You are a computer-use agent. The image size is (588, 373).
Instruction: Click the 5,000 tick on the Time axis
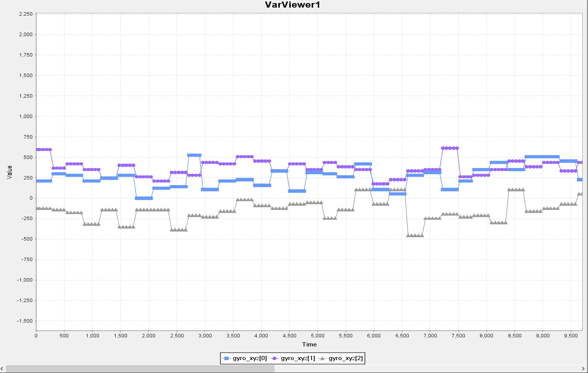pyautogui.click(x=318, y=335)
